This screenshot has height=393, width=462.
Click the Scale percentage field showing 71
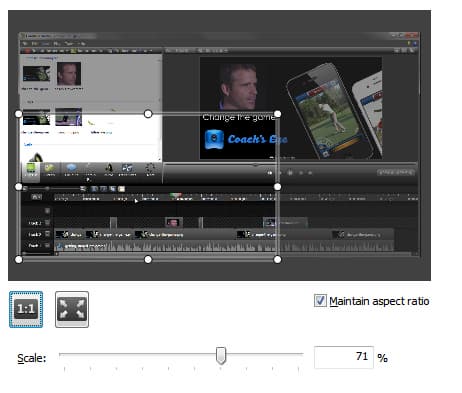point(344,357)
